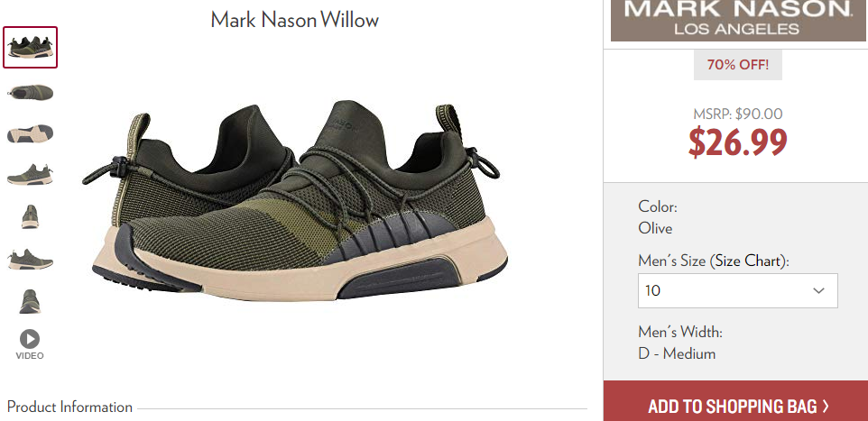Image resolution: width=868 pixels, height=421 pixels.
Task: Click the large olive sneaker product image
Action: pos(294,200)
